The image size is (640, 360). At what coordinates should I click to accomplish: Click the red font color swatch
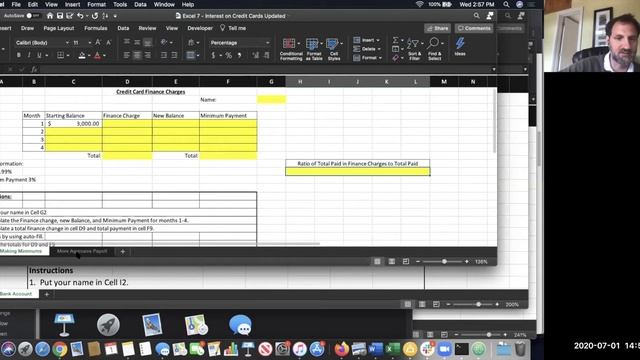pos(98,55)
